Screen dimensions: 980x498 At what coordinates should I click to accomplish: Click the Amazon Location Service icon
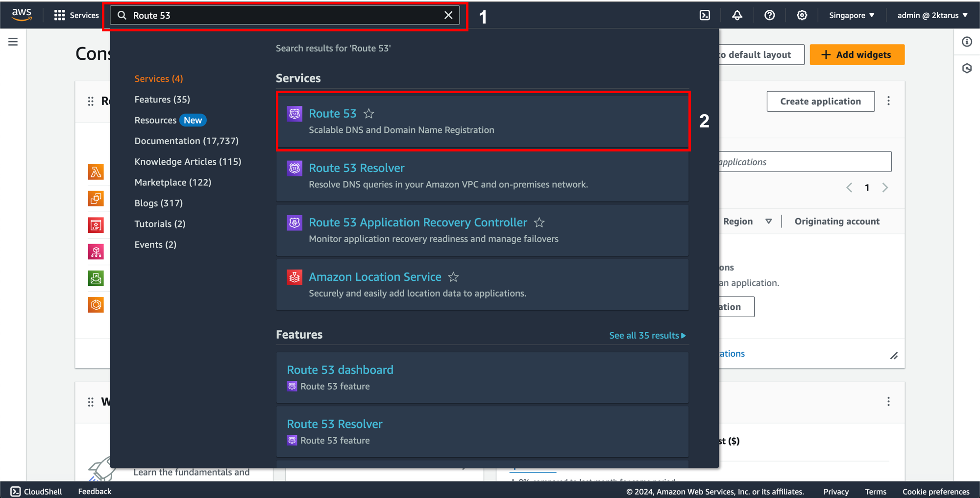(294, 277)
